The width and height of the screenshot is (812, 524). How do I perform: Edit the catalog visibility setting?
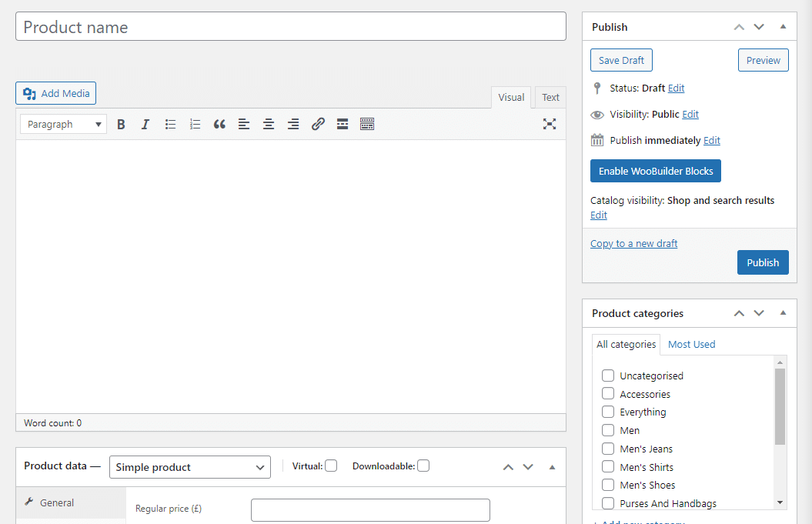tap(599, 215)
